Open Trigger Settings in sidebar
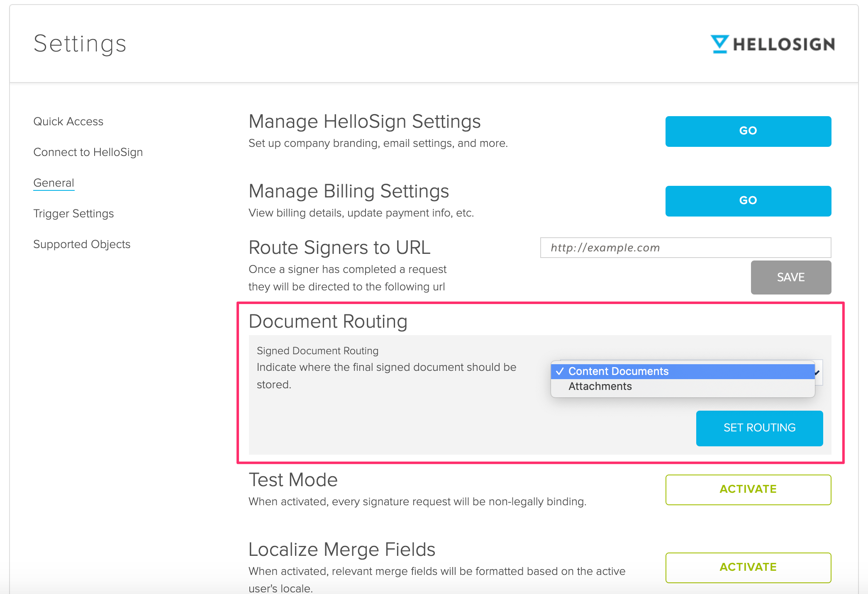The width and height of the screenshot is (868, 594). tap(73, 214)
